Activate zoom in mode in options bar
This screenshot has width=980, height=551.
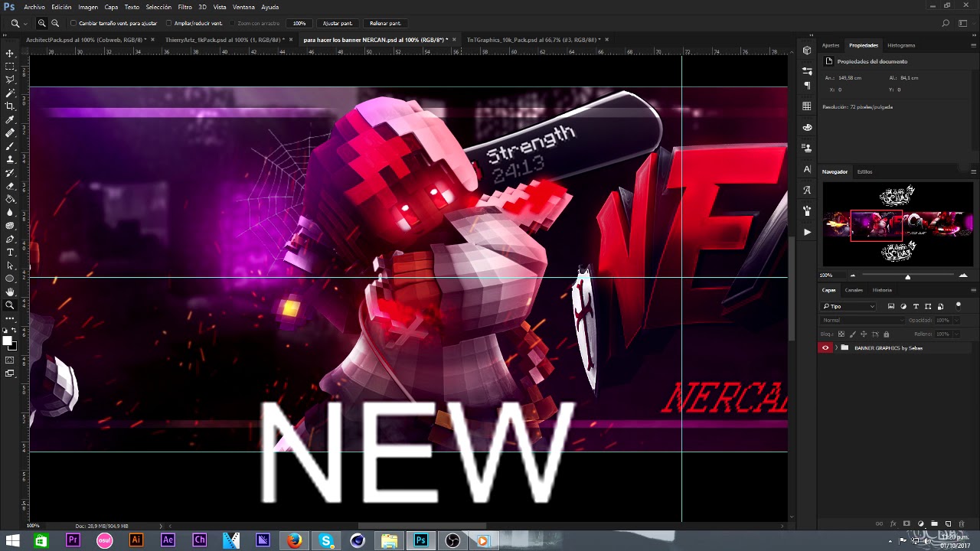(x=42, y=24)
